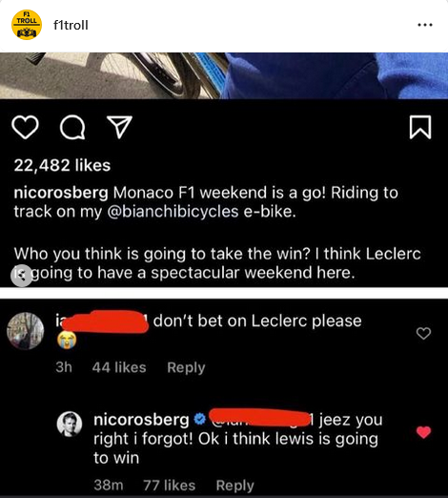Viewport: 448px width, 498px height.
Task: Unlike Rosberg's reply using the red heart
Action: coord(423,432)
